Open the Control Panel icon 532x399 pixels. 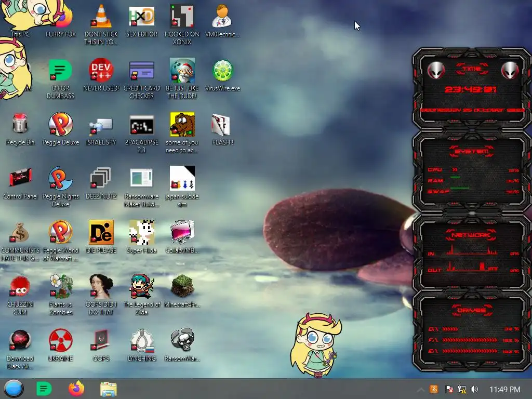(x=20, y=178)
